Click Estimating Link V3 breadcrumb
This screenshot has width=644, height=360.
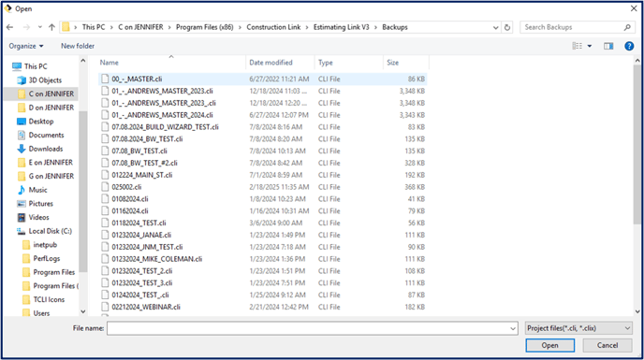pos(342,27)
